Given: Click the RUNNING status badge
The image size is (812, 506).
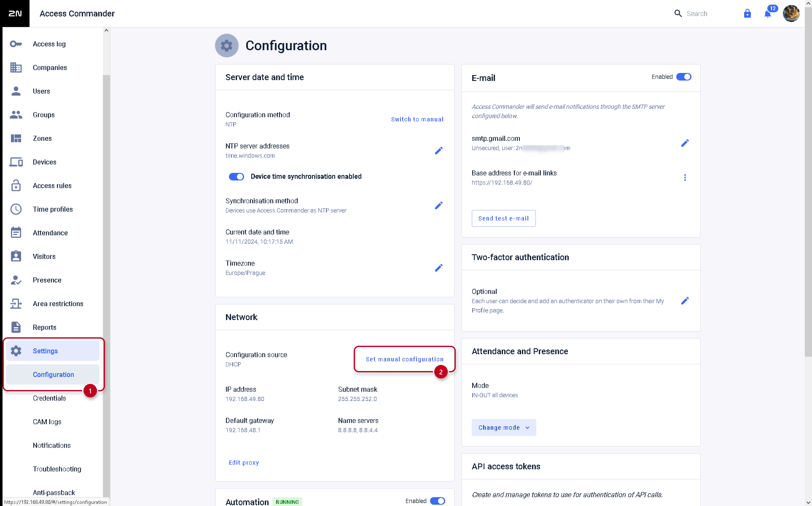Looking at the screenshot, I should click(x=287, y=502).
